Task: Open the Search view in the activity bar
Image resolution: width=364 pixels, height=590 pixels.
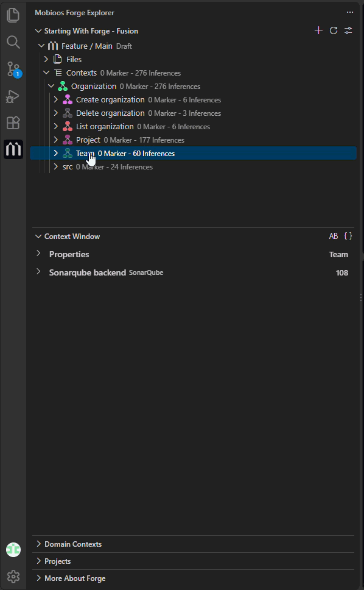Action: coord(13,42)
